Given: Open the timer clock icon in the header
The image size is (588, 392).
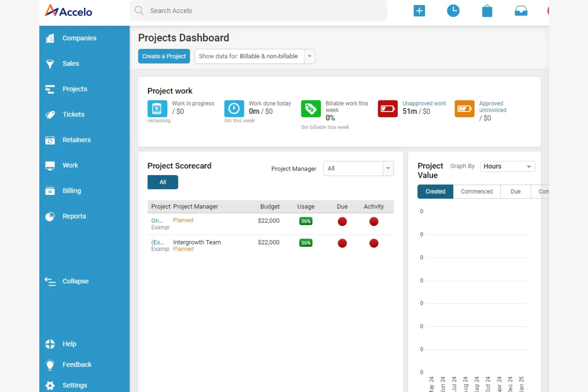Looking at the screenshot, I should click(453, 11).
